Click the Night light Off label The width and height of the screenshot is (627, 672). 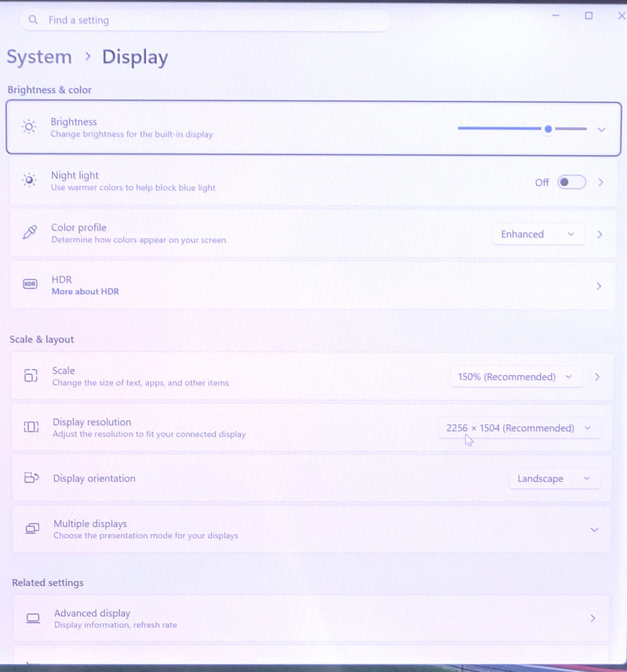[x=542, y=183]
